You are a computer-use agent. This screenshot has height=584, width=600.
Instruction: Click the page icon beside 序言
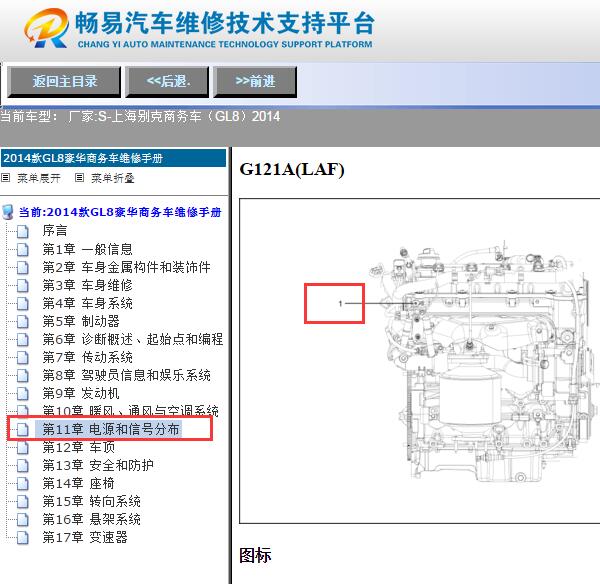[23, 231]
